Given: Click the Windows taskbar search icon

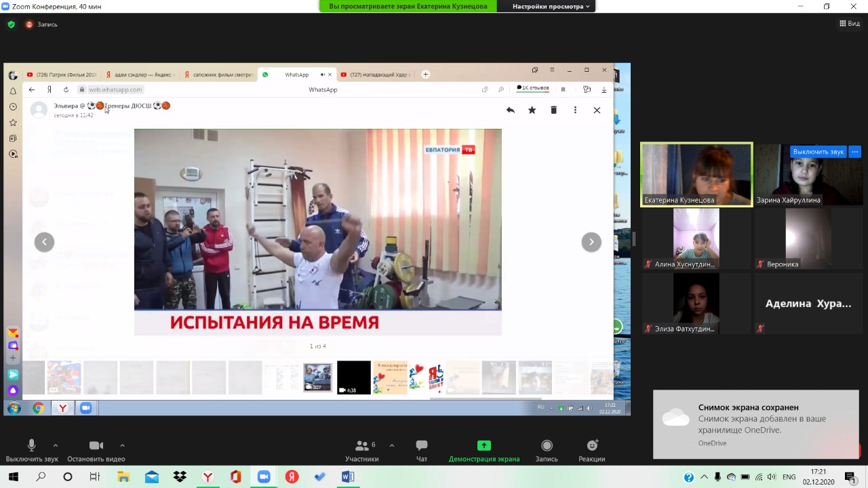Looking at the screenshot, I should click(x=41, y=476).
